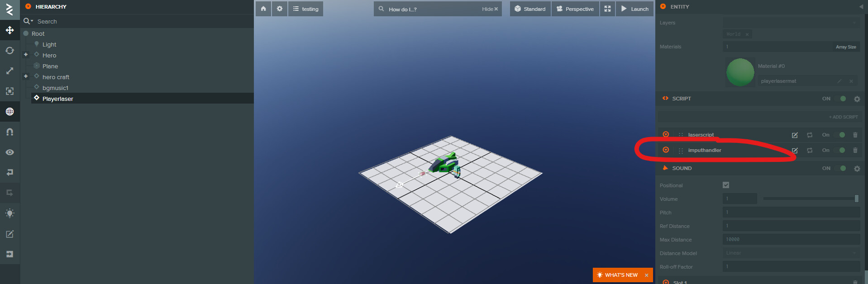Toggle the Script component ON switch
This screenshot has height=284, width=868.
[842, 99]
